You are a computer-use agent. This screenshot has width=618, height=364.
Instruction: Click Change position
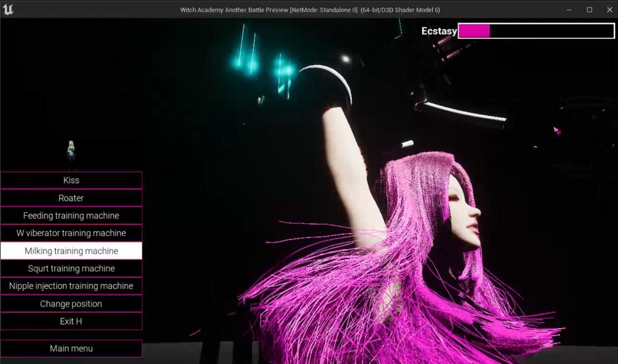(71, 303)
